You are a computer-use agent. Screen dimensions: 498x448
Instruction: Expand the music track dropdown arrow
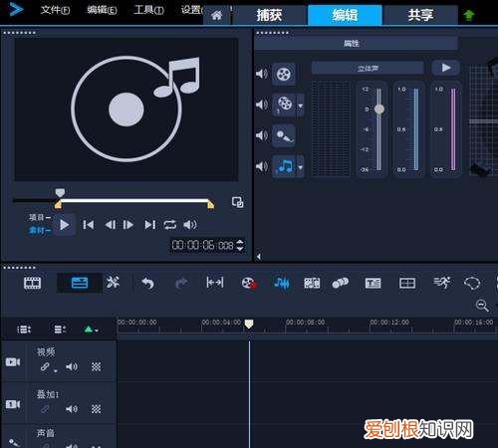click(300, 167)
